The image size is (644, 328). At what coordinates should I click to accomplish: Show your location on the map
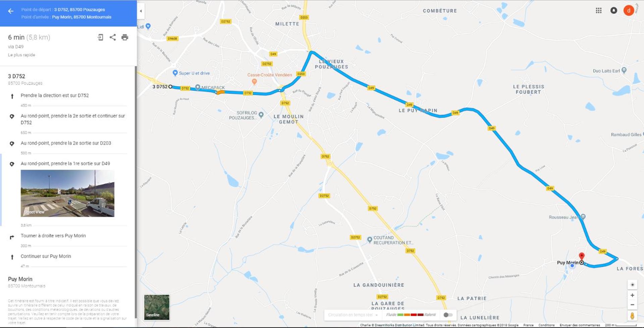click(632, 285)
